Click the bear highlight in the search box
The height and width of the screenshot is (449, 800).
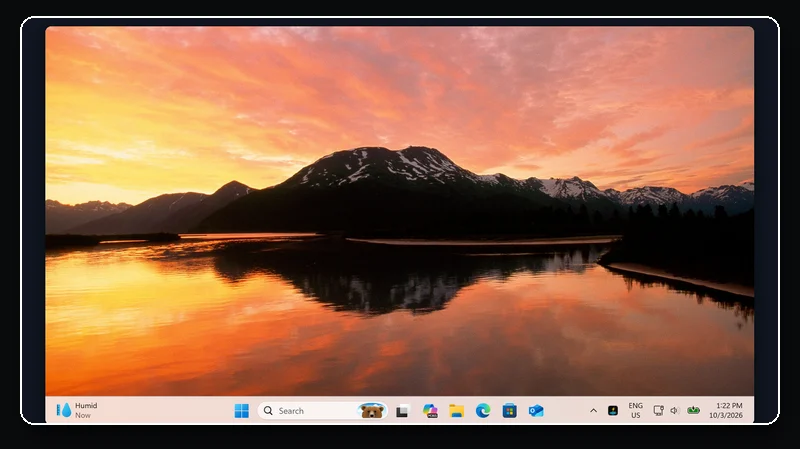372,411
